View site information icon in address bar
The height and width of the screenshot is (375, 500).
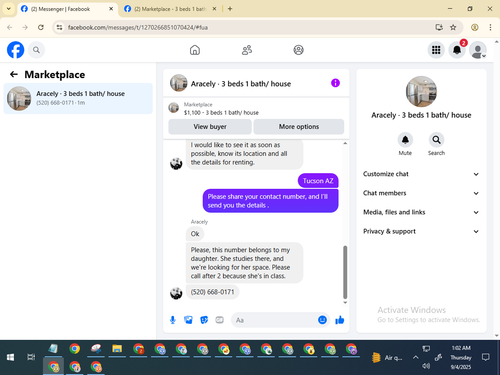click(59, 27)
